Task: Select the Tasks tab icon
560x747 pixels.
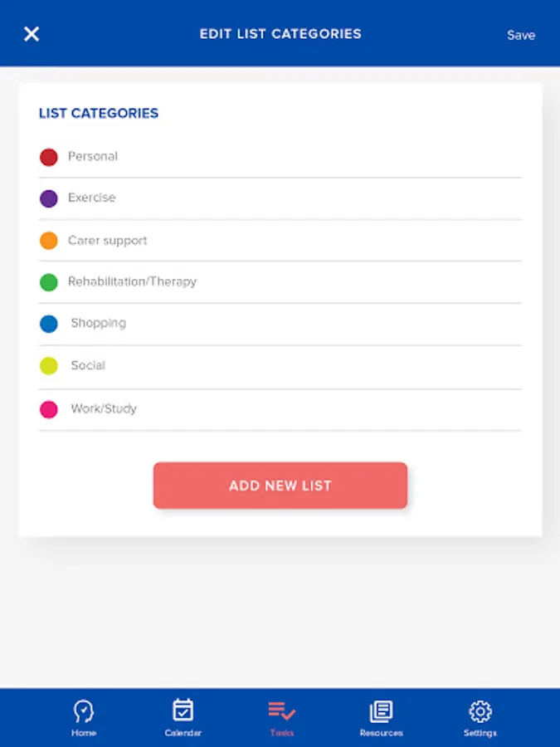Action: coord(281,710)
